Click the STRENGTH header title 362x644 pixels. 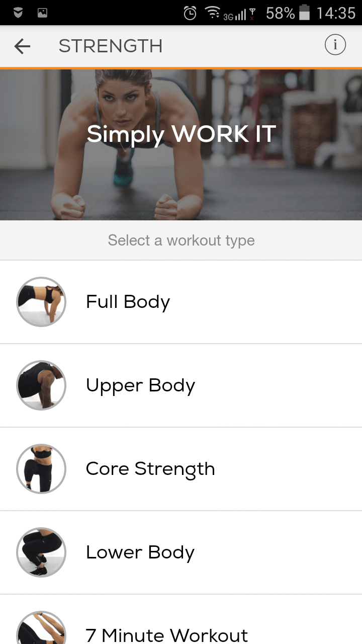[x=111, y=46]
